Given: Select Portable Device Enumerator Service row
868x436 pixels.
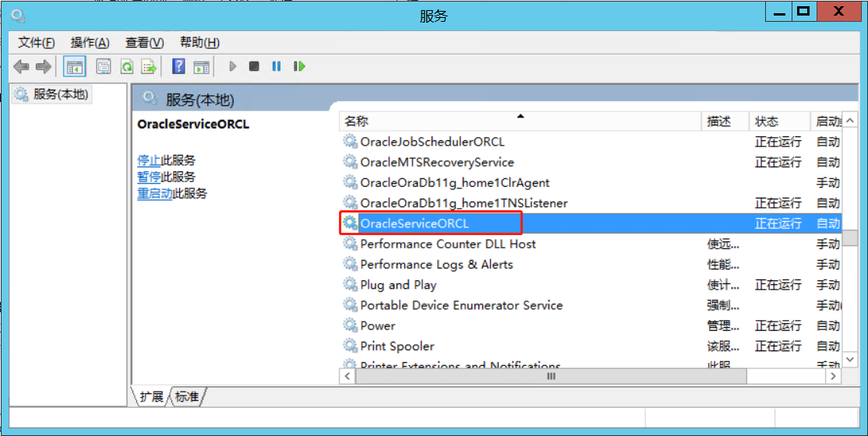Looking at the screenshot, I should coord(591,305).
